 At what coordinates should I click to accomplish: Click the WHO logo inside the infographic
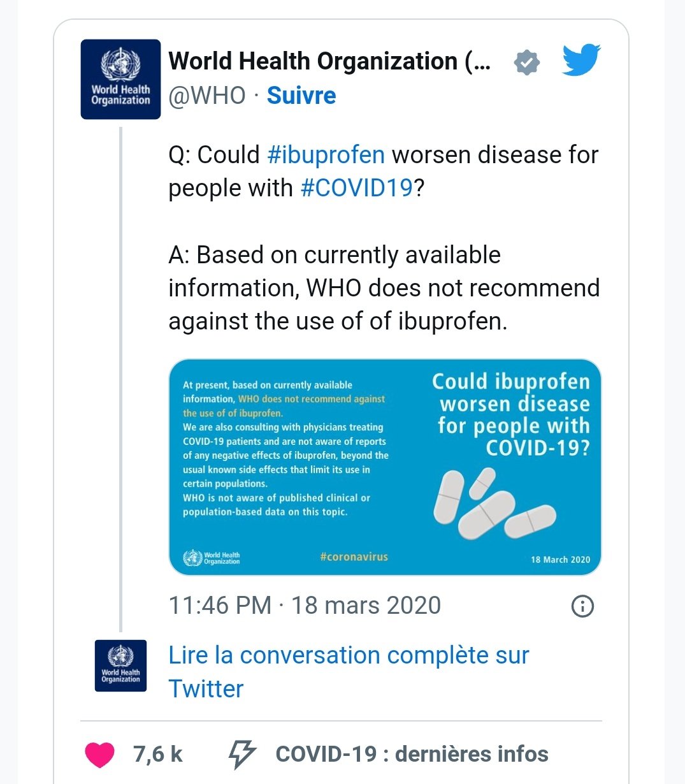pyautogui.click(x=212, y=558)
